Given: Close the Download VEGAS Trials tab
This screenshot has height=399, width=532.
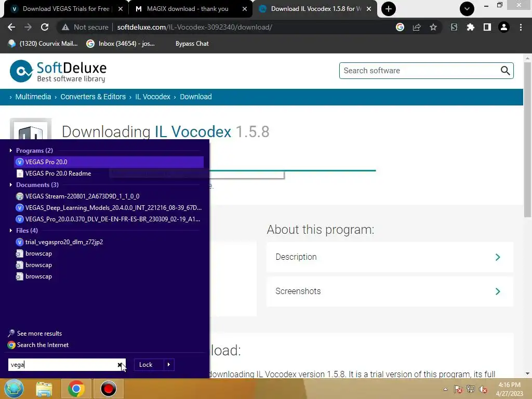Looking at the screenshot, I should pos(121,9).
